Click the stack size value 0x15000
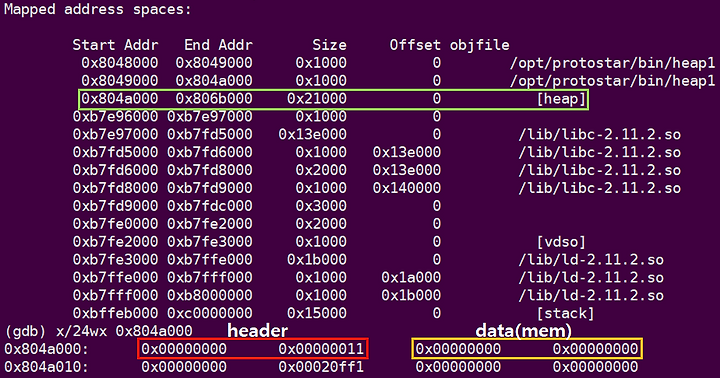This screenshot has width=720, height=378. [317, 314]
